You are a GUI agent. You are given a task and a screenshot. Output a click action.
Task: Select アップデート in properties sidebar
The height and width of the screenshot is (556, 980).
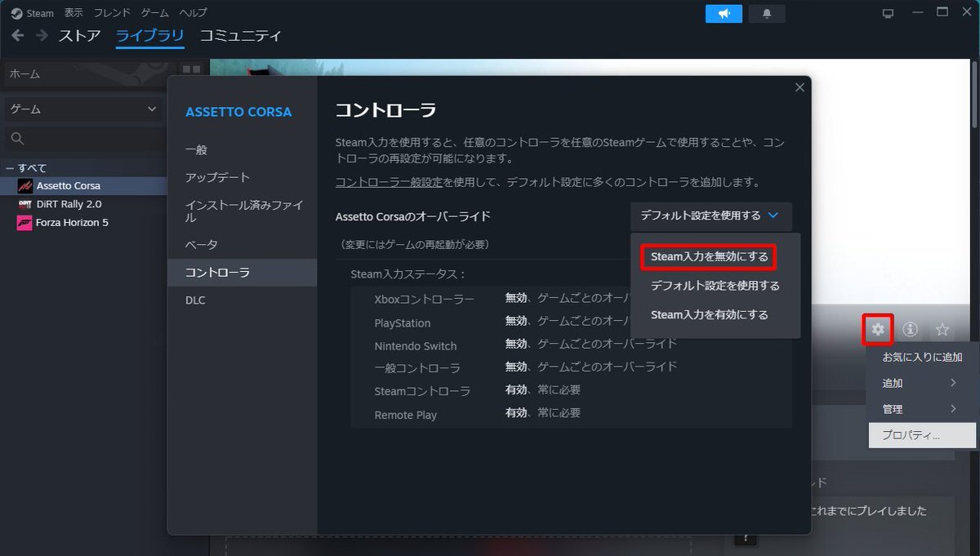242,177
